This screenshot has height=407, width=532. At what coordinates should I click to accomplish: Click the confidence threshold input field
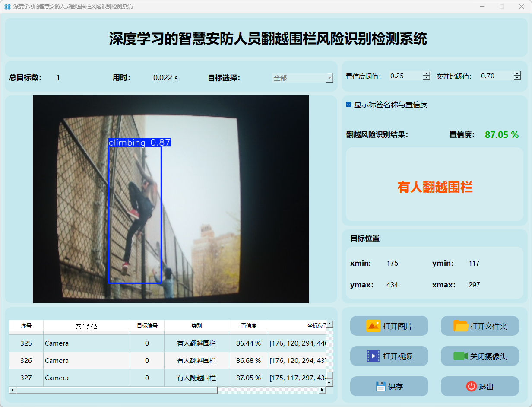(405, 76)
